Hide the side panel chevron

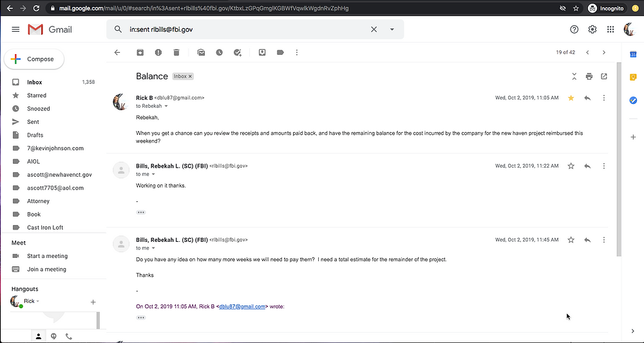coord(633,331)
